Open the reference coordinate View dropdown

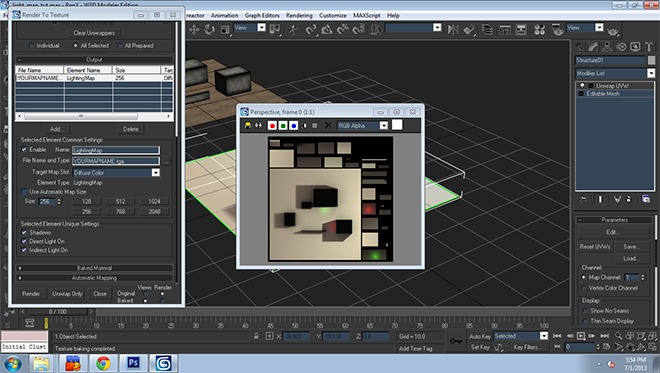261,27
